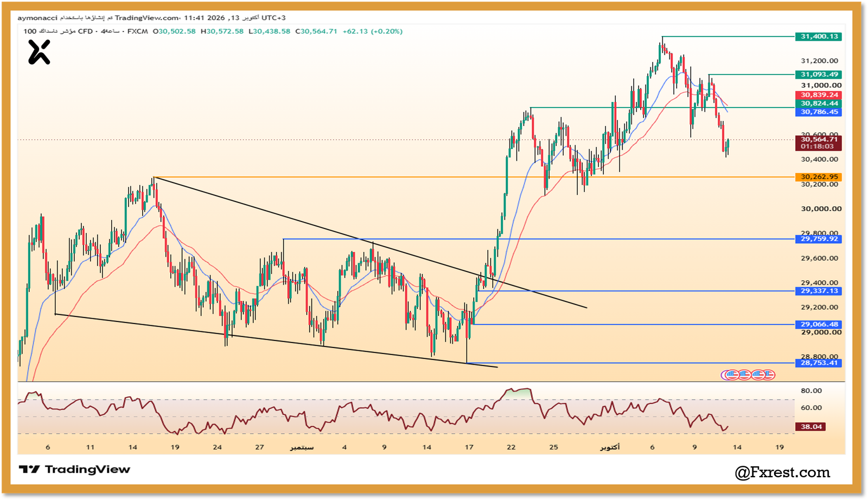Select the 31,093.49 green price label
The height and width of the screenshot is (500, 868).
pos(819,74)
